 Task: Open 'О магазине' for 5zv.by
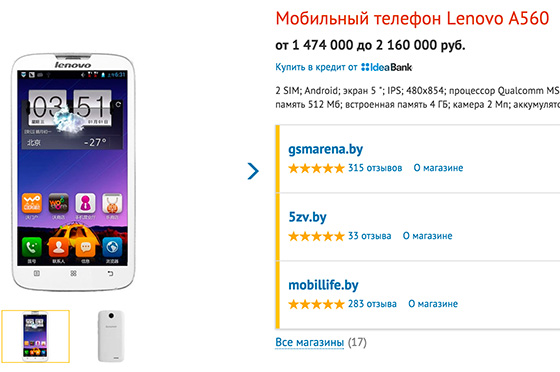click(x=428, y=236)
